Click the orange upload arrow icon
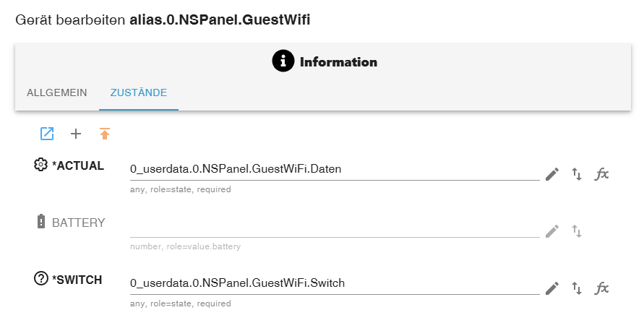The image size is (644, 336). pyautogui.click(x=105, y=134)
